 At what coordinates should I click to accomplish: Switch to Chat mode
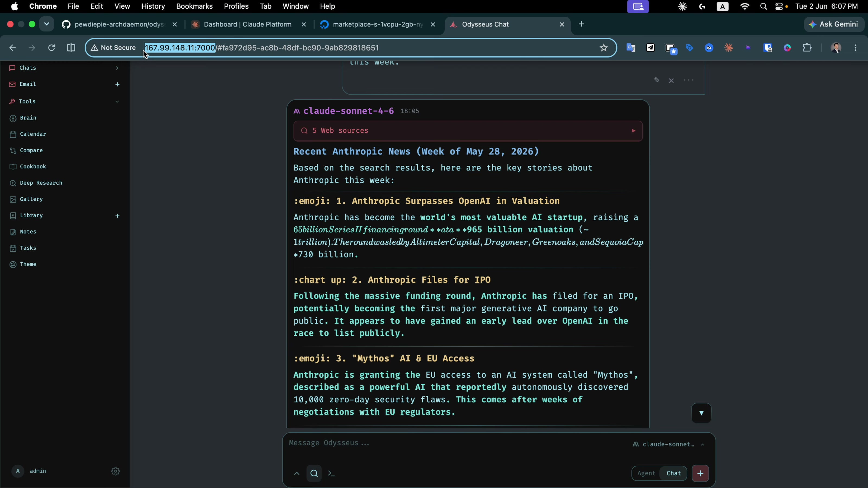point(674,473)
